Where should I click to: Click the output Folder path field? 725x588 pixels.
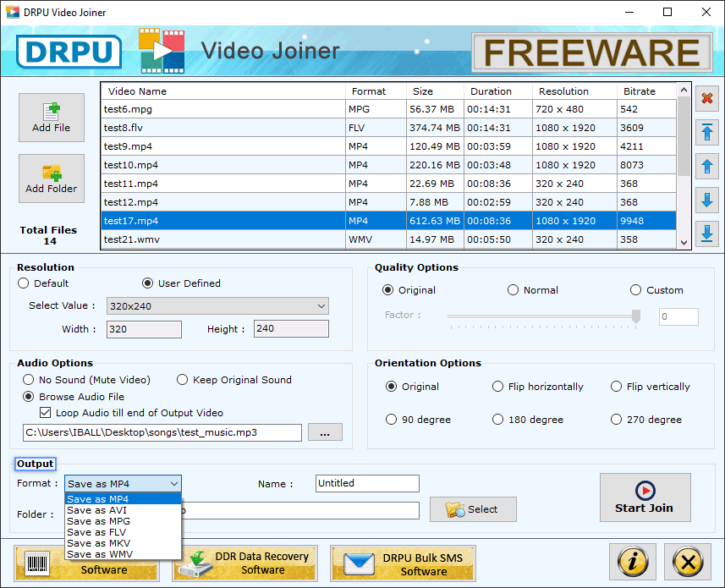click(x=300, y=510)
